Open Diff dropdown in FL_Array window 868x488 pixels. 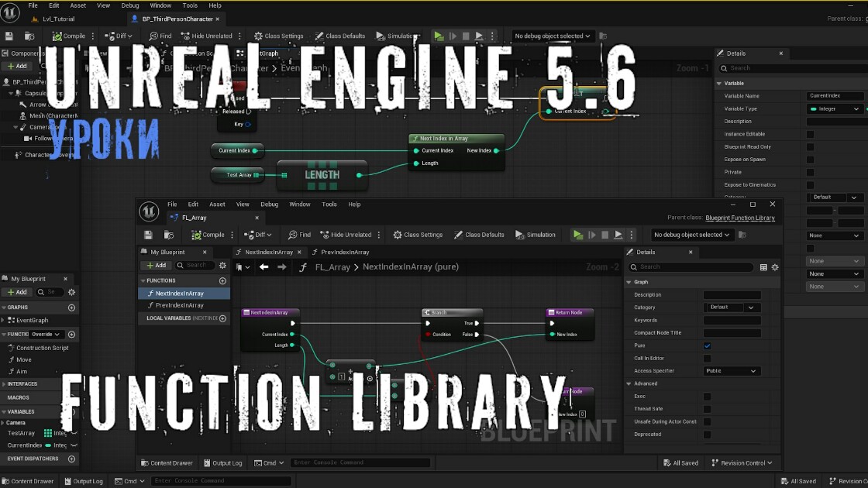pos(258,235)
